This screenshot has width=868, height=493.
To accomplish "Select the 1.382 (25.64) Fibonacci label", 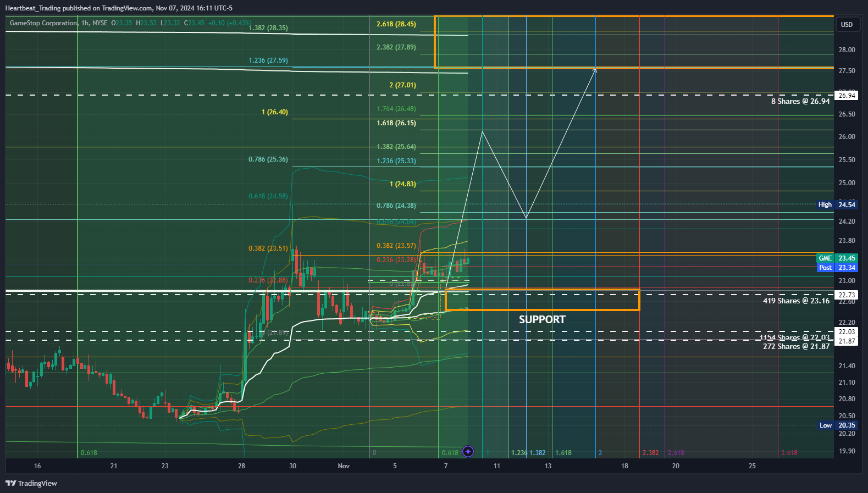I will coord(396,147).
